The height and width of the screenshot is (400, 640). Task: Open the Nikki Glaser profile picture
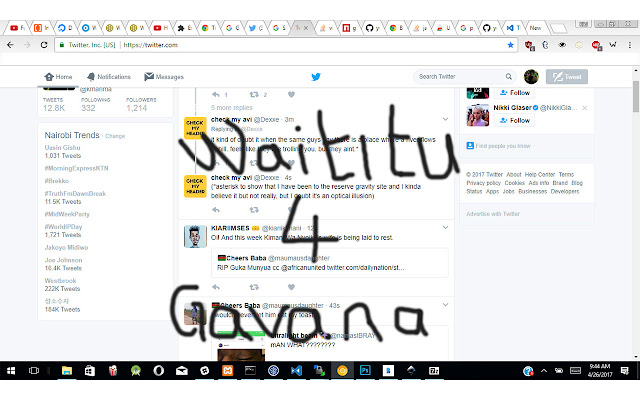point(478,115)
